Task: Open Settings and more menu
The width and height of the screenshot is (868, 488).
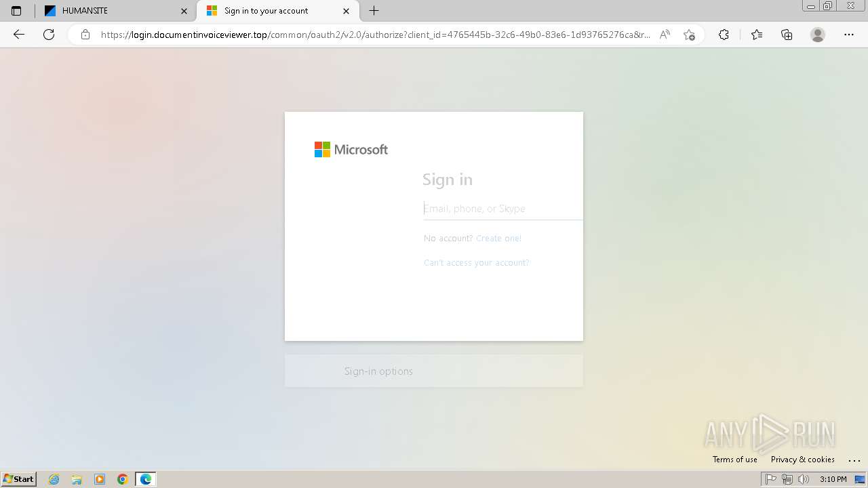Action: coord(849,35)
